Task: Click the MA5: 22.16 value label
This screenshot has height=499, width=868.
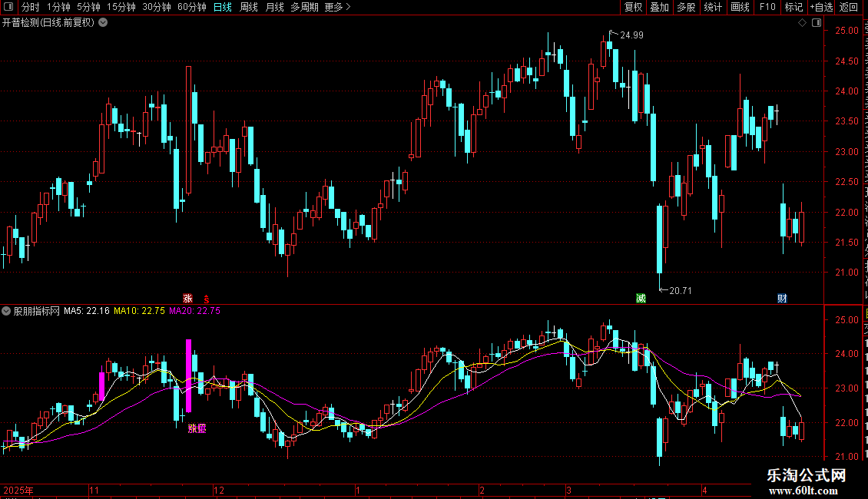Action: click(87, 311)
